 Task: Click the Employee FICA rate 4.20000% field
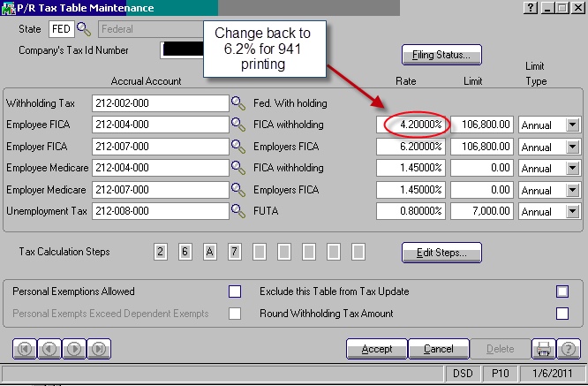click(411, 125)
